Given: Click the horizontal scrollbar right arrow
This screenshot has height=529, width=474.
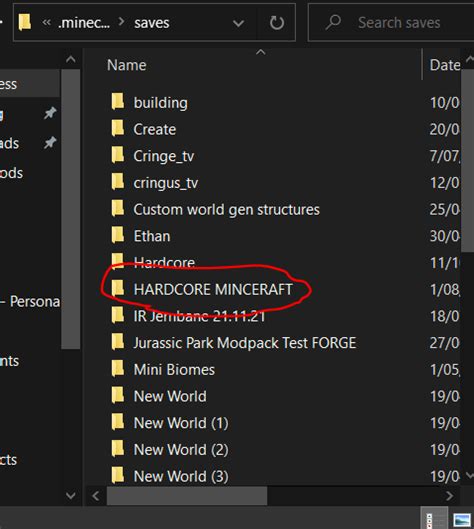Looking at the screenshot, I should pyautogui.click(x=449, y=496).
